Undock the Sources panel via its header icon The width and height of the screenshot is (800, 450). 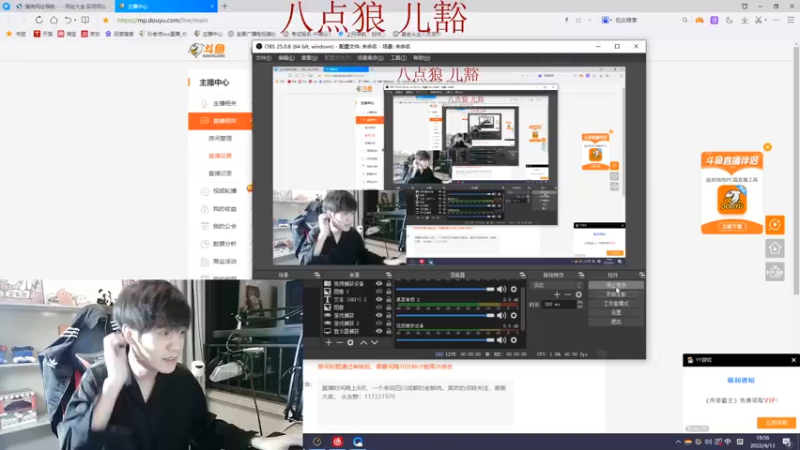pos(389,275)
